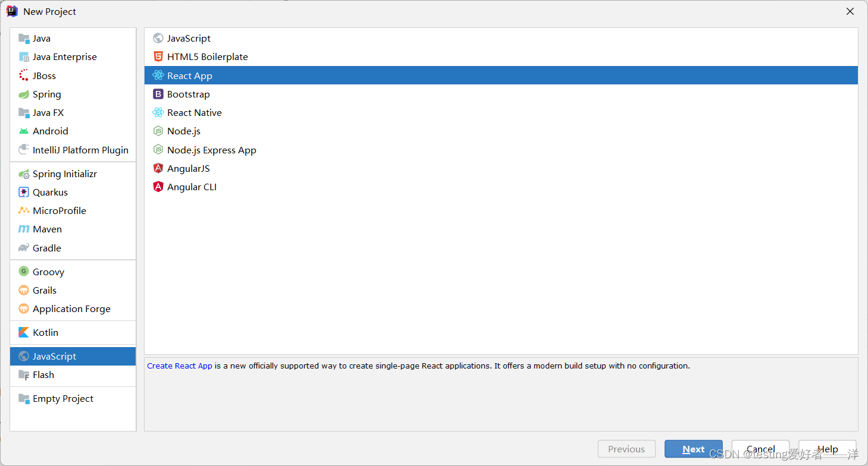Click the Java folder icon in sidebar
Screen dimensions: 868x466
[x=24, y=39]
